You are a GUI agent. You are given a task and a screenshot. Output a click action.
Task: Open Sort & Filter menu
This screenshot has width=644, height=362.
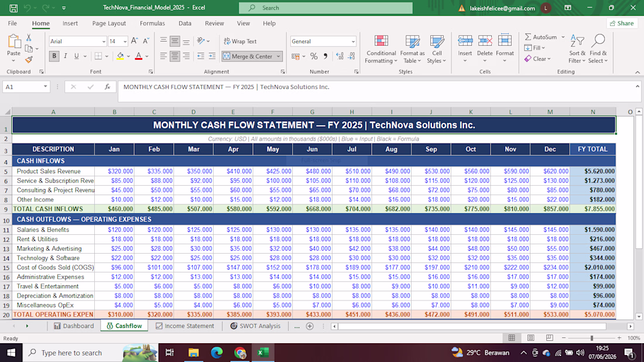click(577, 49)
